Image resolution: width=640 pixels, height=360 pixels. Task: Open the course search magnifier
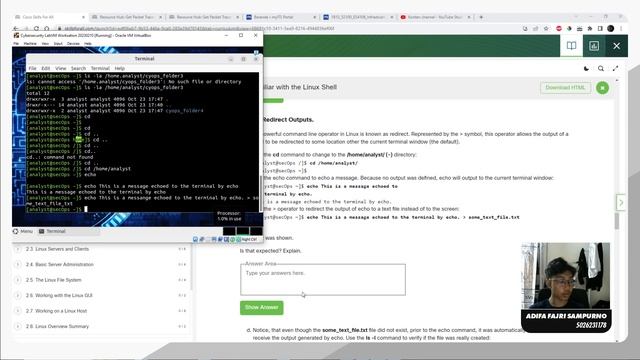tap(601, 69)
